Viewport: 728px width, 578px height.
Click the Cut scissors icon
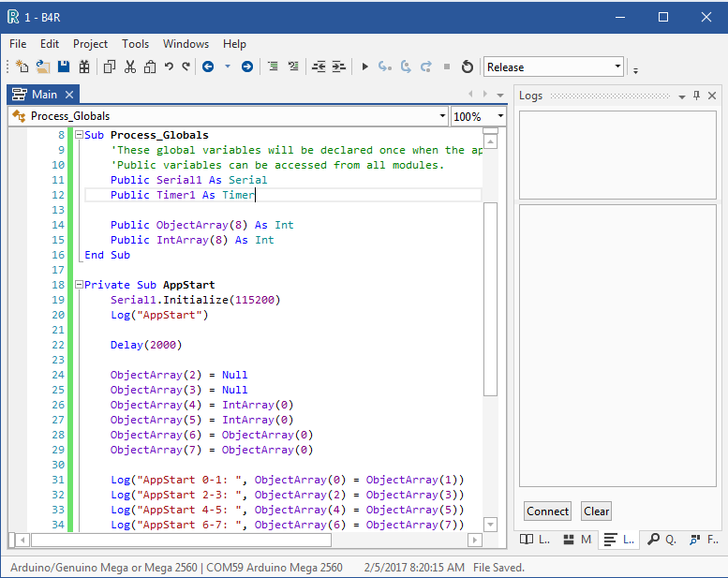tap(130, 67)
